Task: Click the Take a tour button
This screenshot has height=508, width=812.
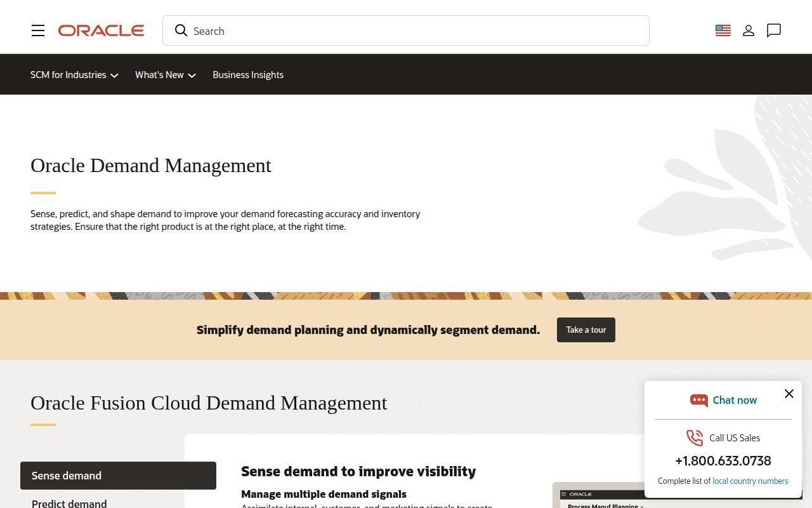Action: point(586,330)
